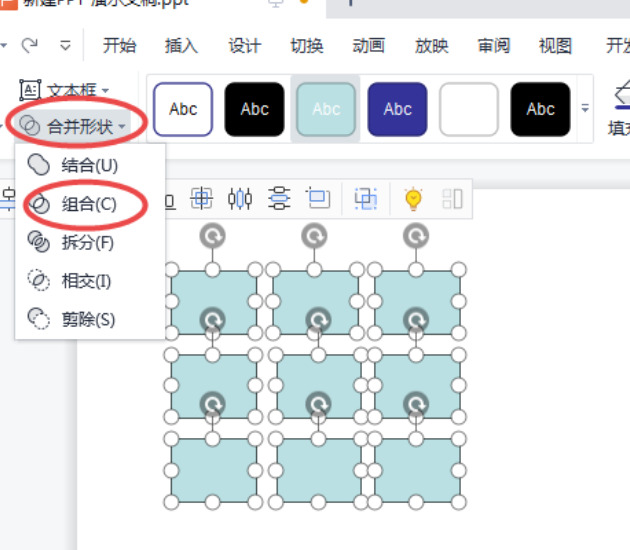Choose 剪除(S) from merge shapes menu
The height and width of the screenshot is (550, 630).
click(x=90, y=319)
